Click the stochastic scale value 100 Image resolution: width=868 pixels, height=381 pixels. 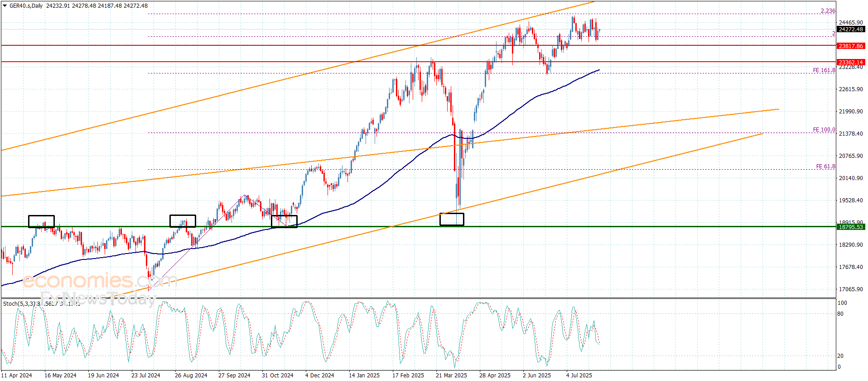842,303
